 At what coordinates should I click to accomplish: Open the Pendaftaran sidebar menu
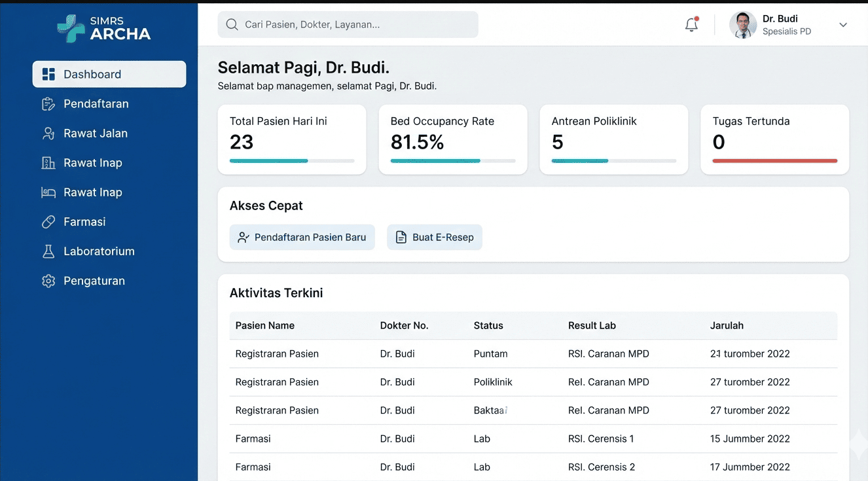tap(96, 104)
